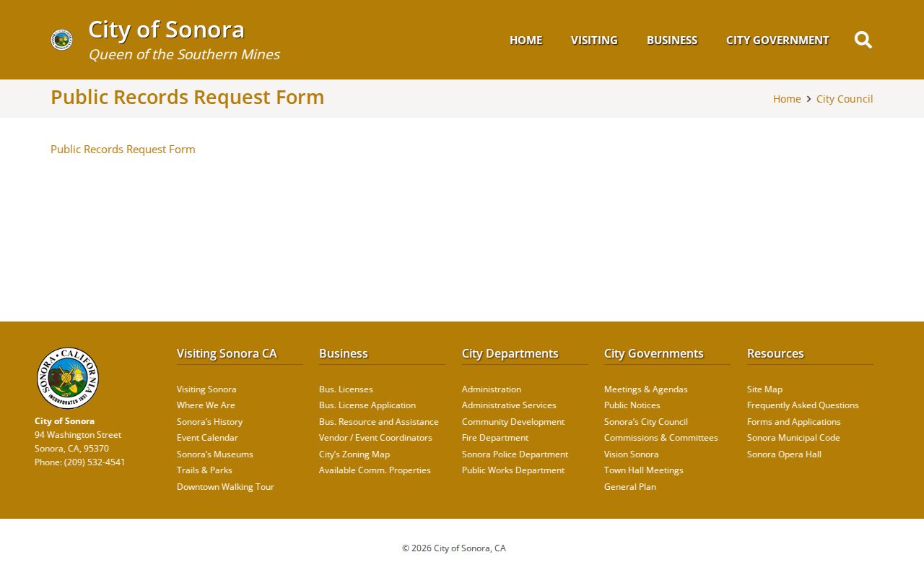This screenshot has height=578, width=924.
Task: Open Vendor / Event Coordinators link
Action: click(x=375, y=438)
